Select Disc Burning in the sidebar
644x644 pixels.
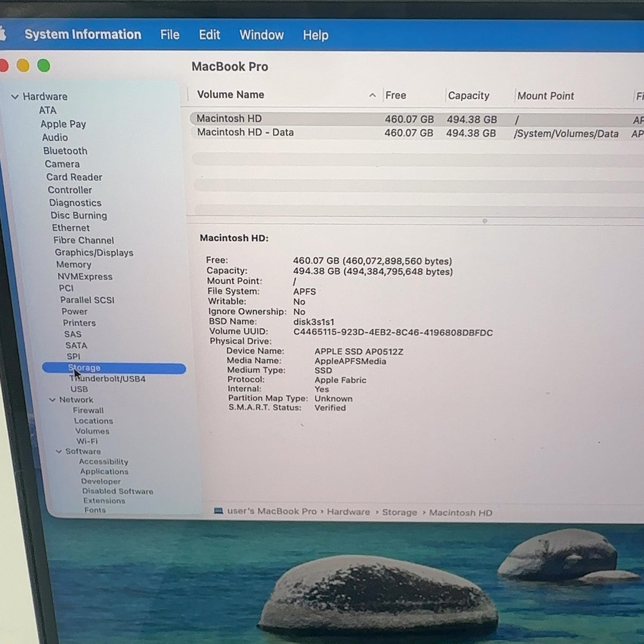pyautogui.click(x=78, y=215)
